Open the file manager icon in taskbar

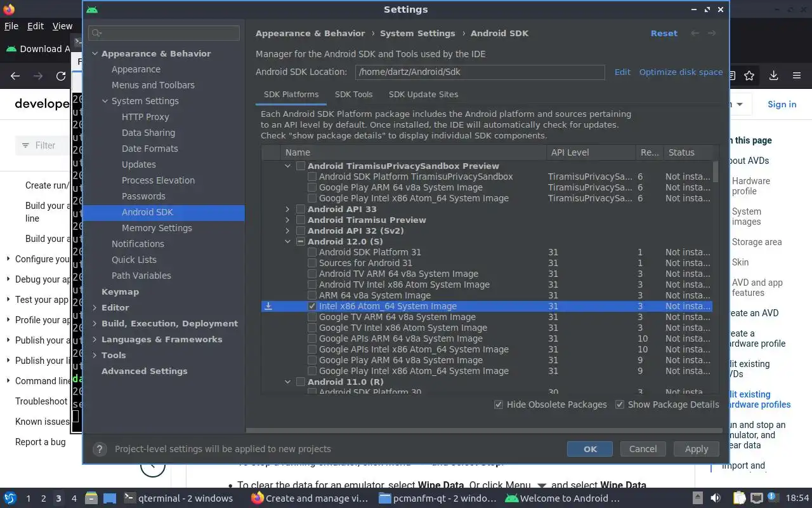(91, 498)
